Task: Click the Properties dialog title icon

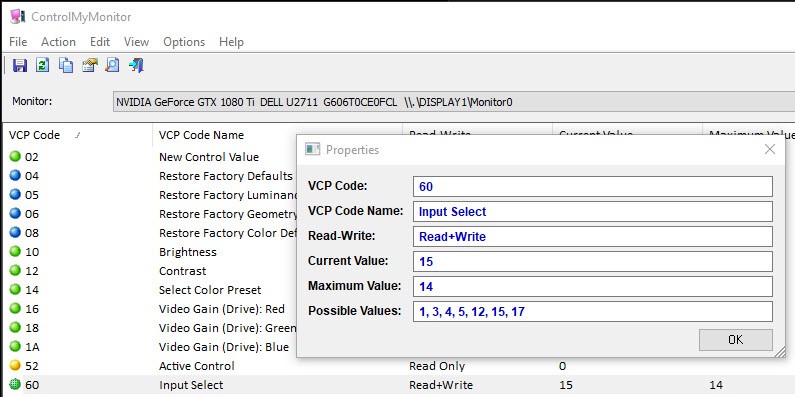Action: pos(312,150)
